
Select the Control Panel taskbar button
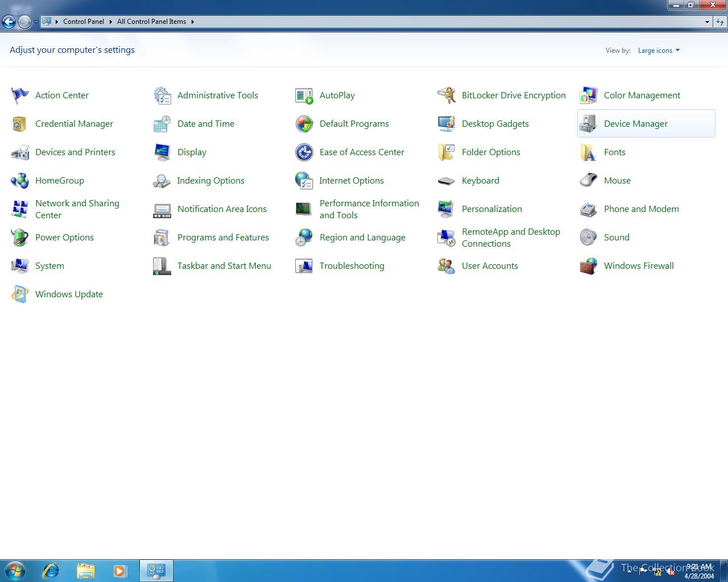[x=156, y=571]
